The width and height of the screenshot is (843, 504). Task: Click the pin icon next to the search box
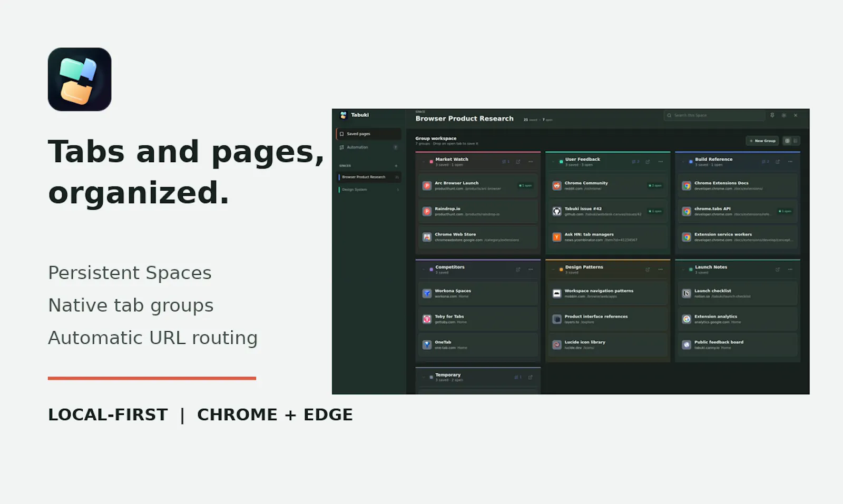click(772, 115)
